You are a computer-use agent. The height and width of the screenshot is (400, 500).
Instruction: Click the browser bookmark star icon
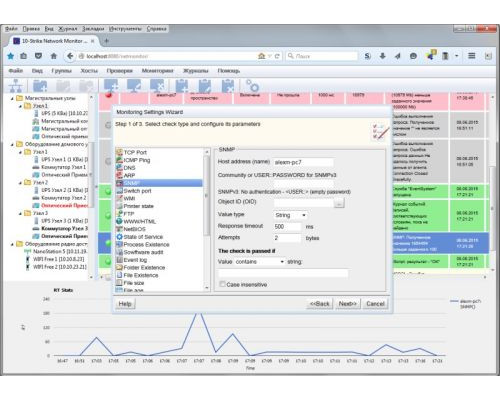tap(11, 56)
